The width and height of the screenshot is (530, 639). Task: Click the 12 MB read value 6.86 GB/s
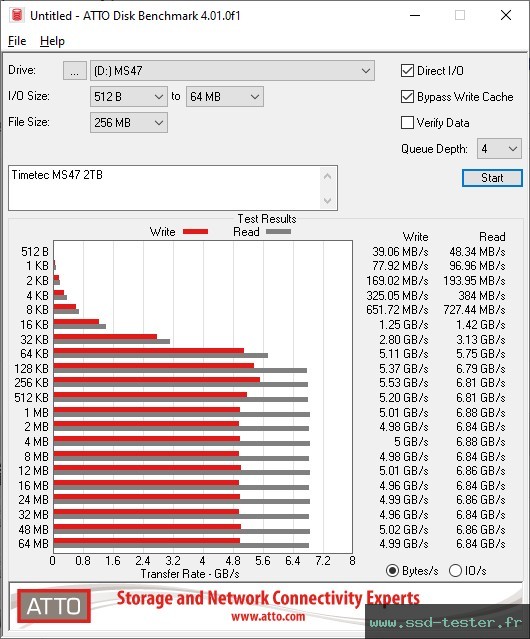click(481, 471)
